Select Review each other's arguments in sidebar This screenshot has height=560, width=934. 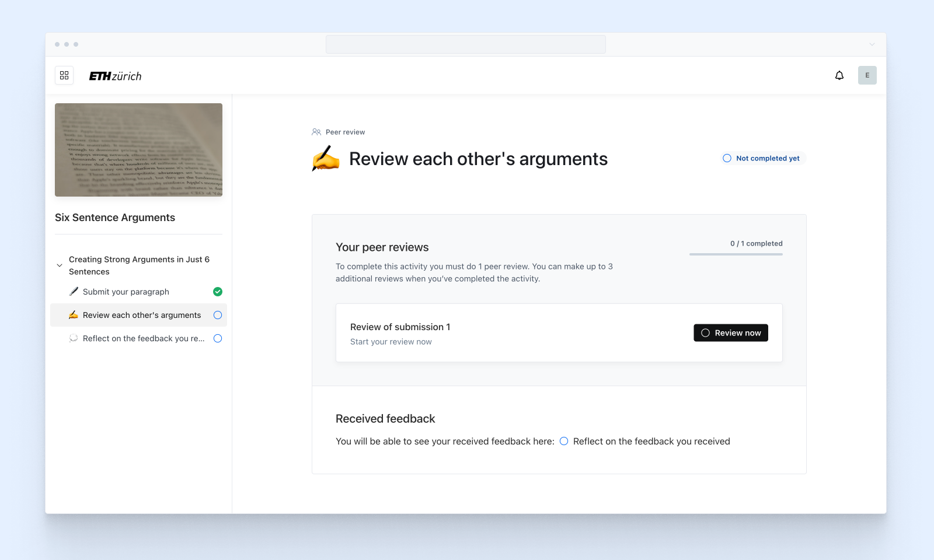pos(138,315)
